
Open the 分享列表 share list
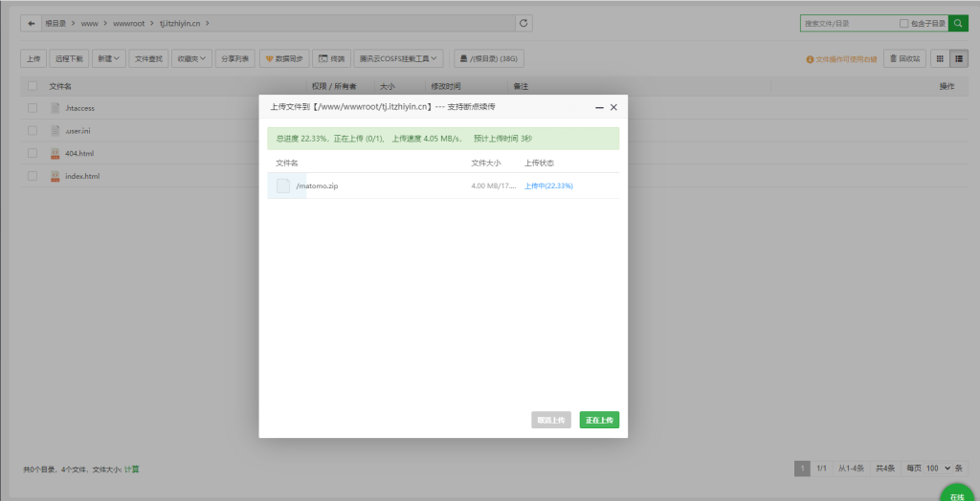[x=235, y=59]
